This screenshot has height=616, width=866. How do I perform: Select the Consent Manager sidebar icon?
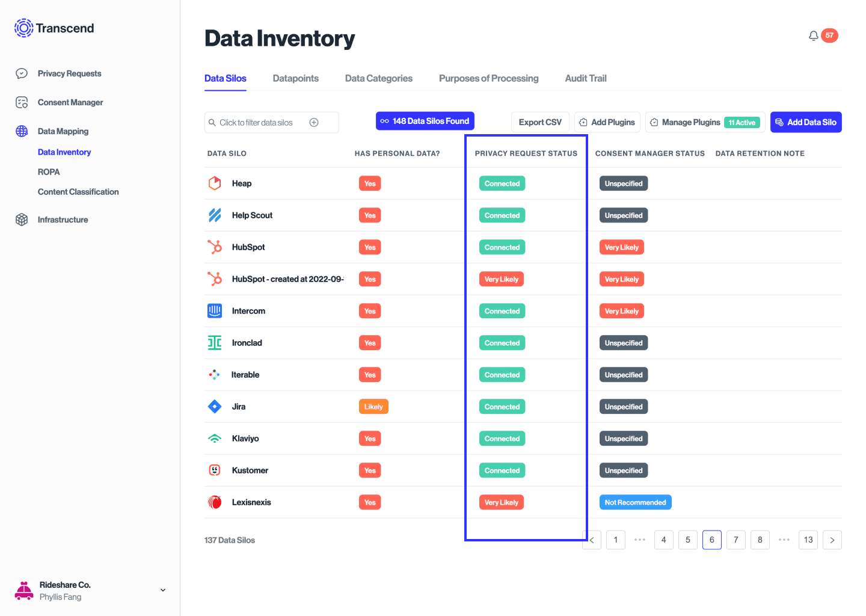point(22,102)
